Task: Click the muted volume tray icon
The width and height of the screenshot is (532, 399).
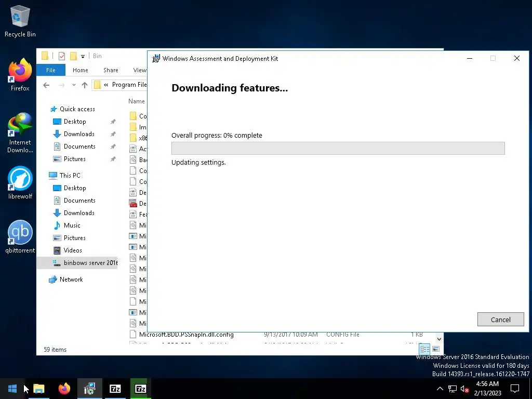Action: [x=464, y=389]
